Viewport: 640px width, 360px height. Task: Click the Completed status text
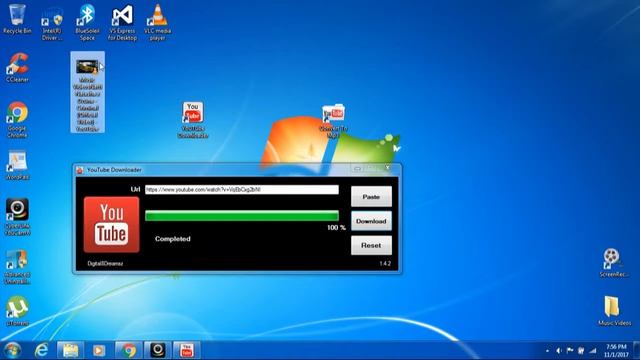click(173, 239)
